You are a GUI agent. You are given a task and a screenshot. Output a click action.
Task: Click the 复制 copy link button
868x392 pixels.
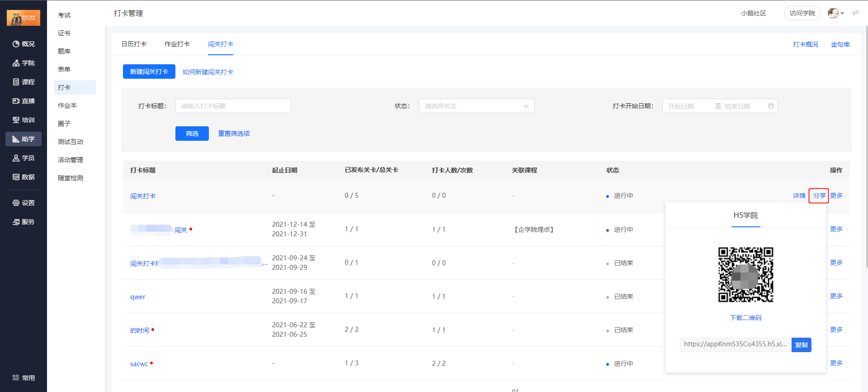point(802,345)
